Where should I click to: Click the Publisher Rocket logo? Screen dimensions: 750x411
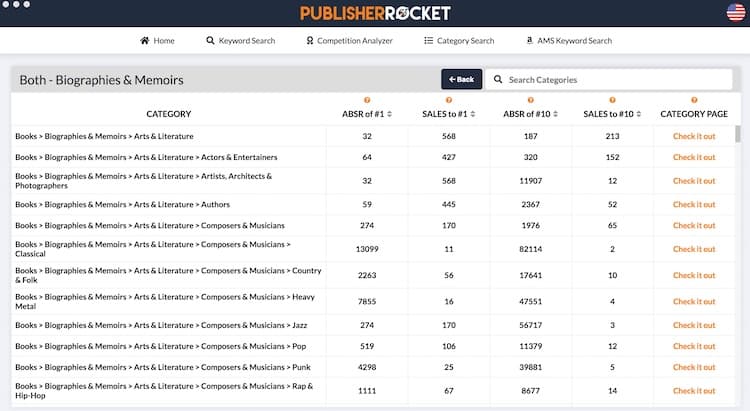click(x=375, y=13)
